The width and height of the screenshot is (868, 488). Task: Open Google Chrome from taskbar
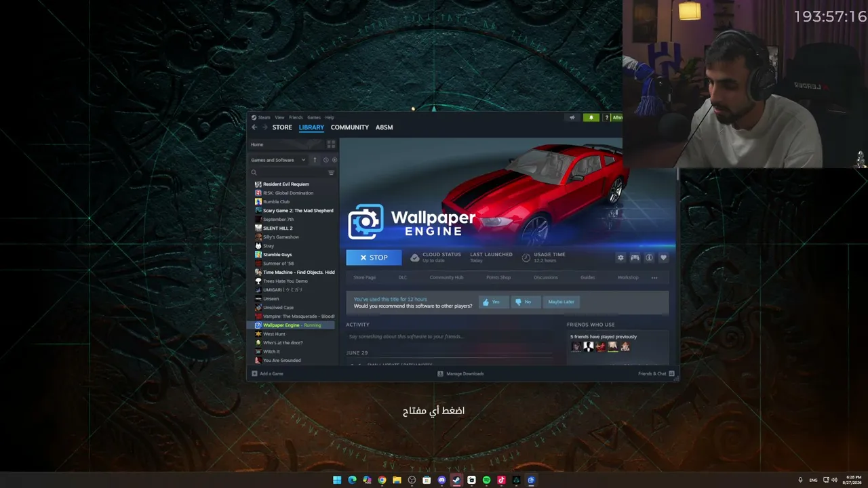click(382, 480)
